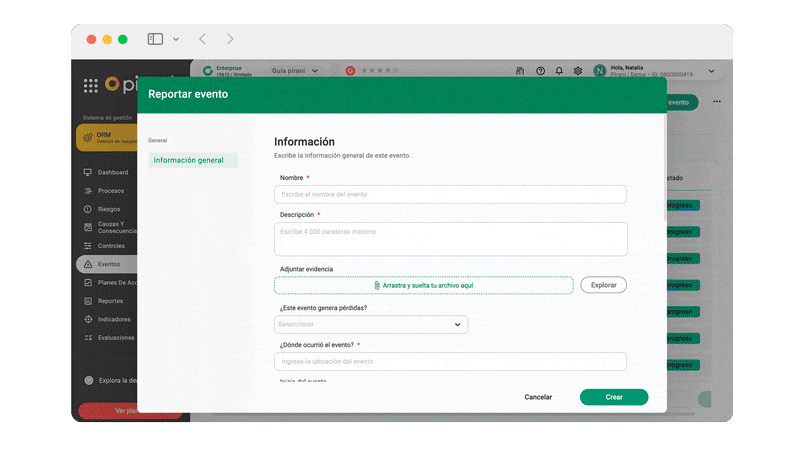Open the Guía pirani dropdown
This screenshot has height=450, width=800.
295,71
